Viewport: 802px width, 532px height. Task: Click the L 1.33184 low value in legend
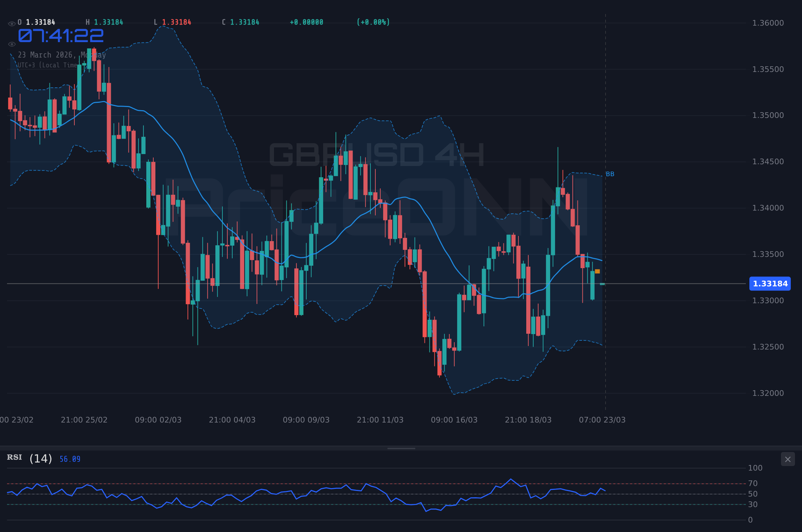(x=172, y=22)
